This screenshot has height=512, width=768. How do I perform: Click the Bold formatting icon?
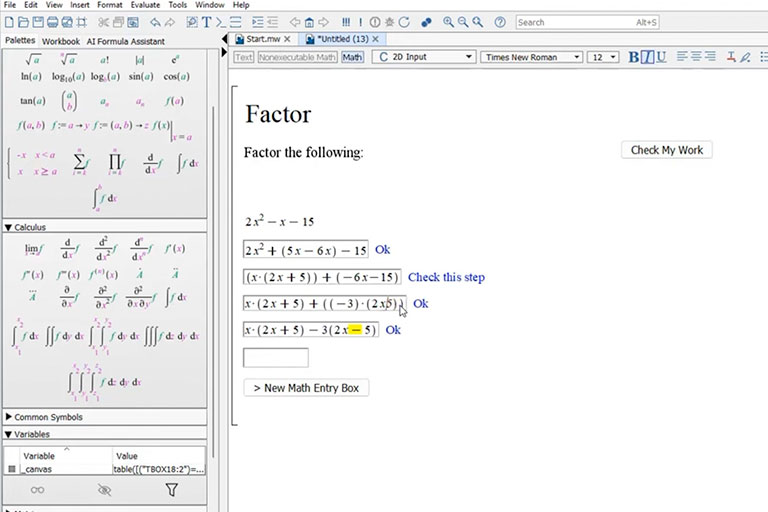point(634,57)
